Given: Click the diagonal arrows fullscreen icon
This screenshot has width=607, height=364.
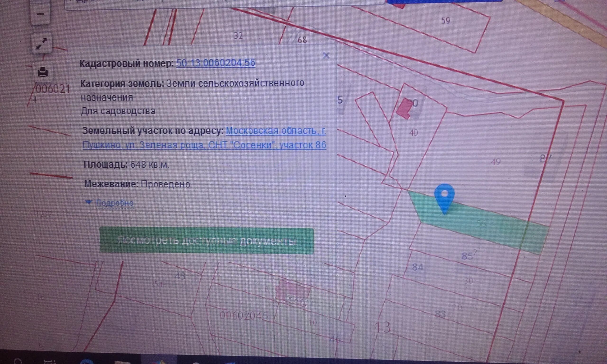Looking at the screenshot, I should 42,44.
